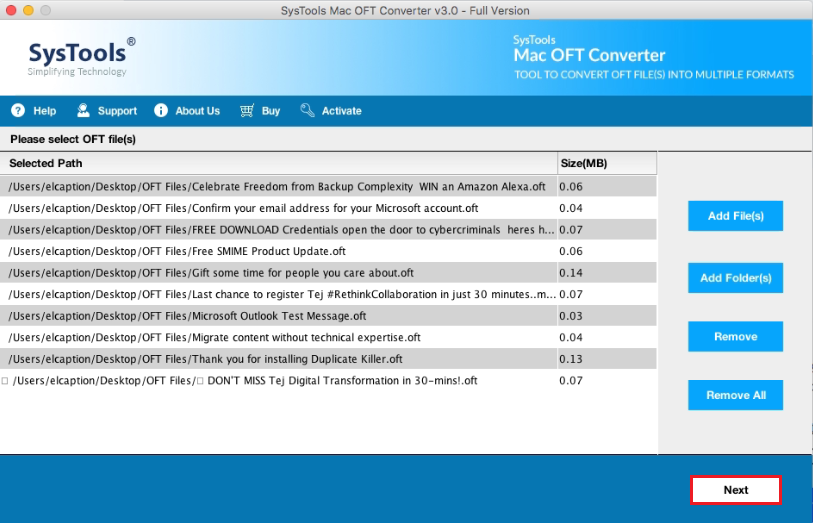Image resolution: width=813 pixels, height=523 pixels.
Task: Click the SysTools logo
Action: coord(81,57)
